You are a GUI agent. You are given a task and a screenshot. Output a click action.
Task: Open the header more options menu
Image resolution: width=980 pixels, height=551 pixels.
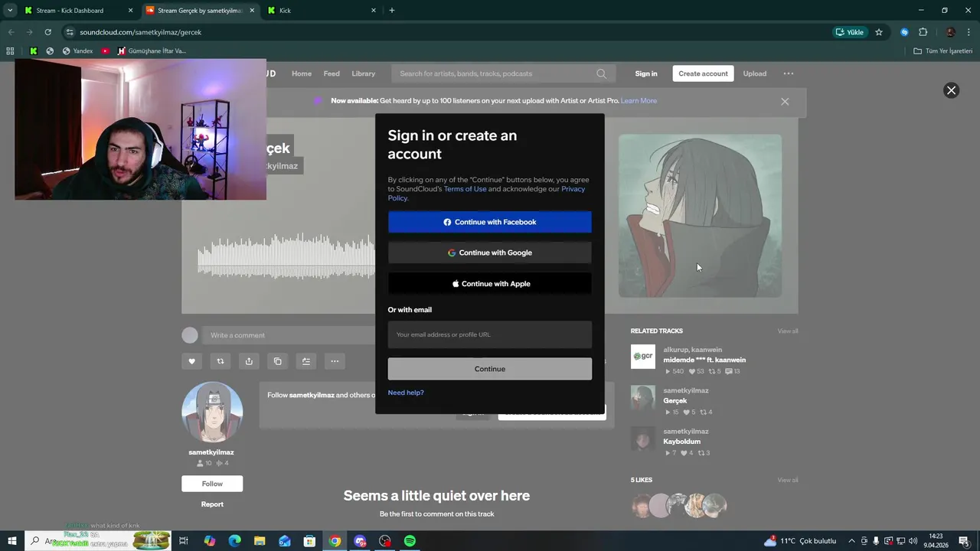(x=789, y=73)
